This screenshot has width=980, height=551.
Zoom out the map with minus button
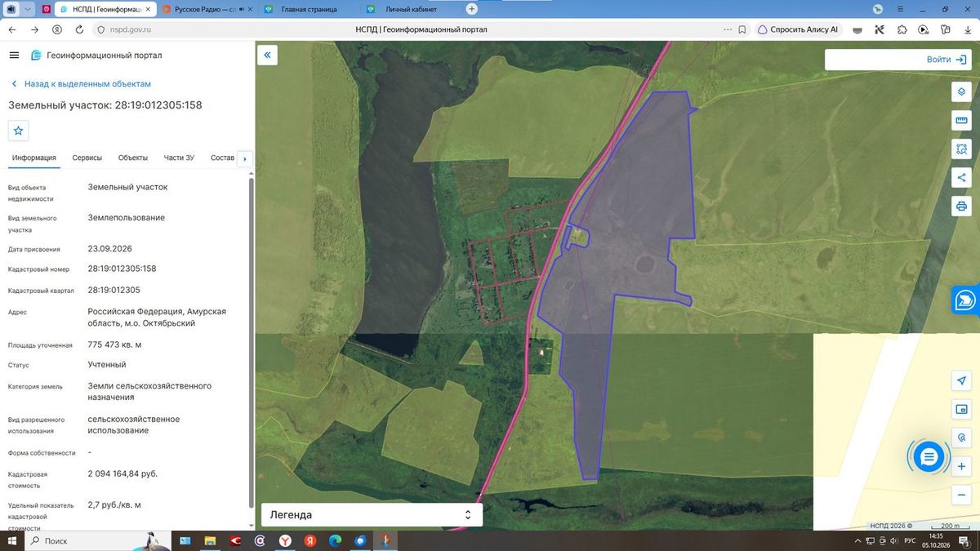961,495
